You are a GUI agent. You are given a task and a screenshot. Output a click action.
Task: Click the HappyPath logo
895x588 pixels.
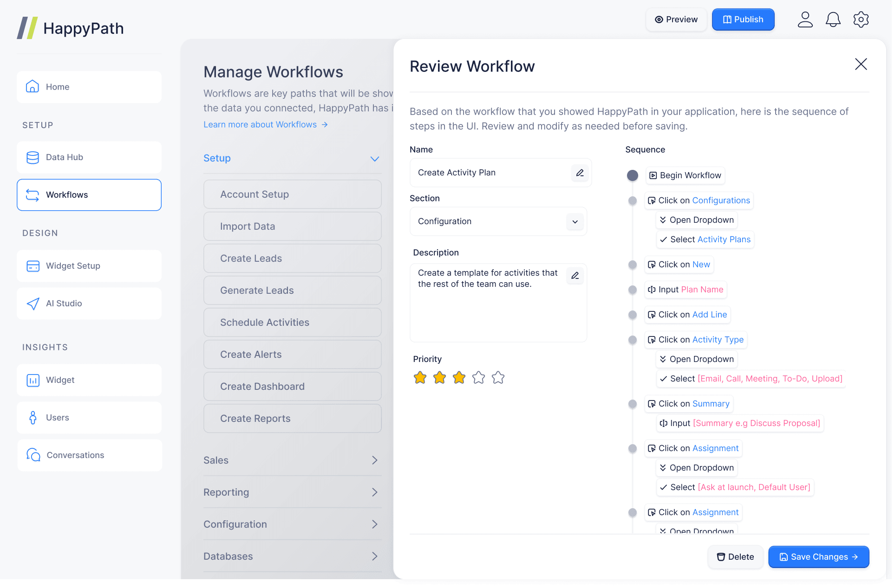(x=71, y=28)
